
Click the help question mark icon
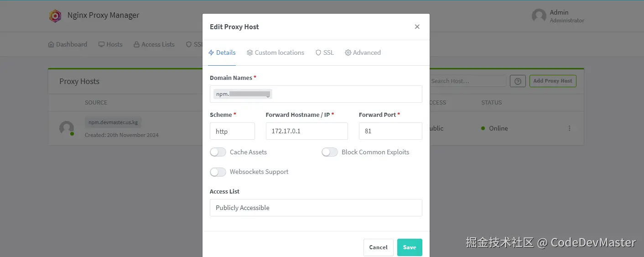(x=518, y=81)
